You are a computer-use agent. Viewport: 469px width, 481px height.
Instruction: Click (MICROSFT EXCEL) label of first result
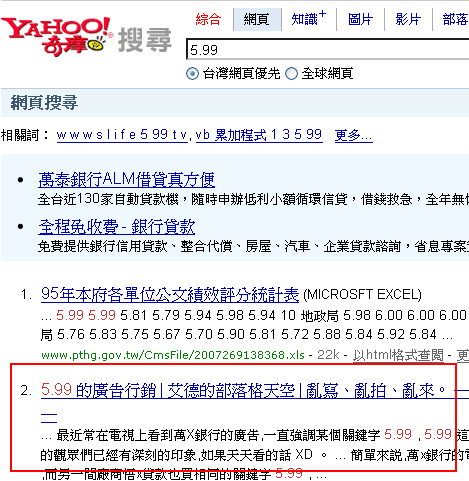[x=363, y=295]
